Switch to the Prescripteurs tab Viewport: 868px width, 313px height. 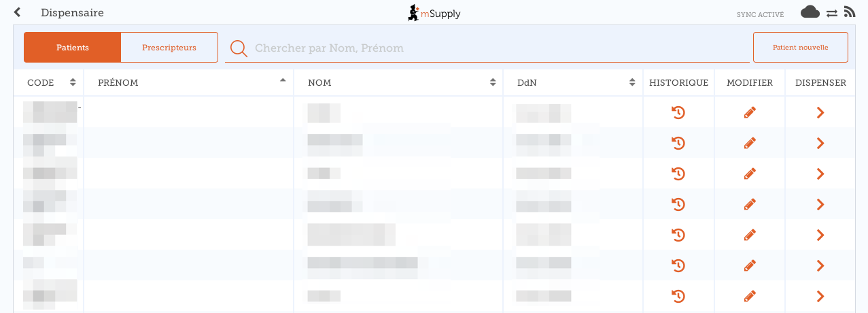click(169, 48)
